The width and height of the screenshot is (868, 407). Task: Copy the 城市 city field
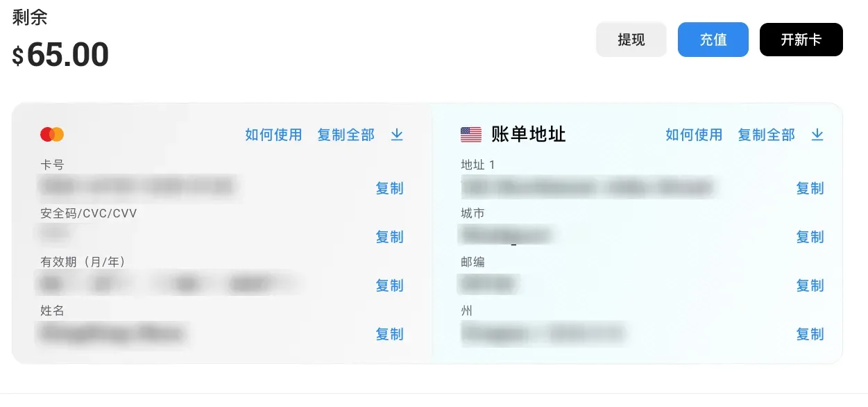(x=810, y=237)
